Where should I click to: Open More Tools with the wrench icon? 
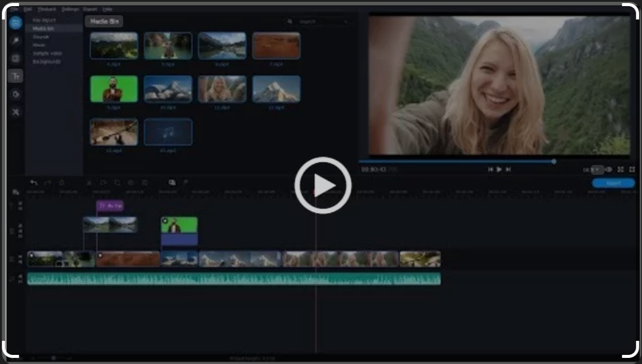15,111
